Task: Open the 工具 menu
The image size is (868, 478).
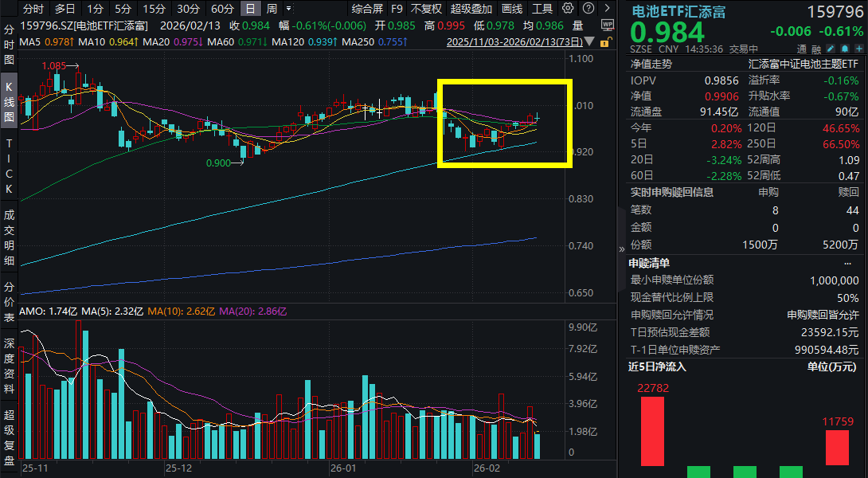Action: (542, 8)
